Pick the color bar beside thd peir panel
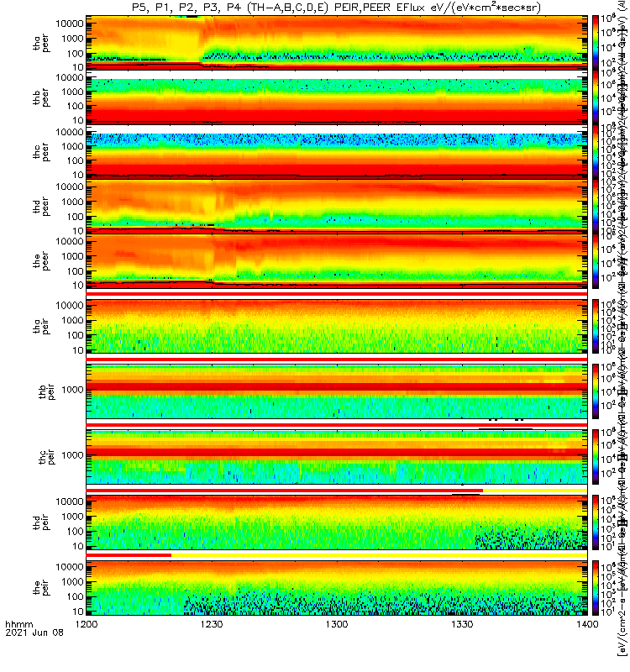630x672 pixels. click(x=596, y=522)
